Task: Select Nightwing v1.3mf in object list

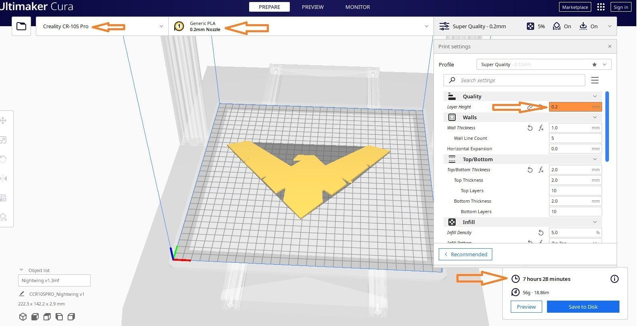Action: point(54,280)
